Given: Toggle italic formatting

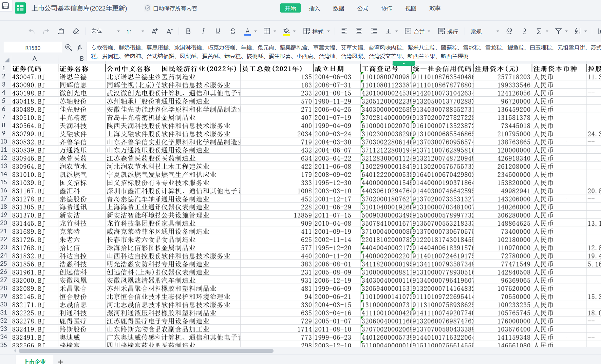Looking at the screenshot, I should (x=203, y=32).
